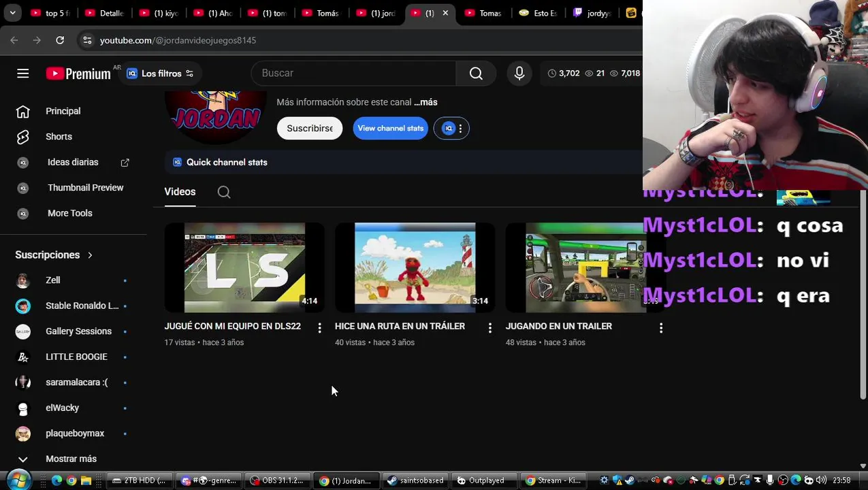Switch to the '(1) Aho' browser tab
This screenshot has height=490, width=868.
[214, 13]
